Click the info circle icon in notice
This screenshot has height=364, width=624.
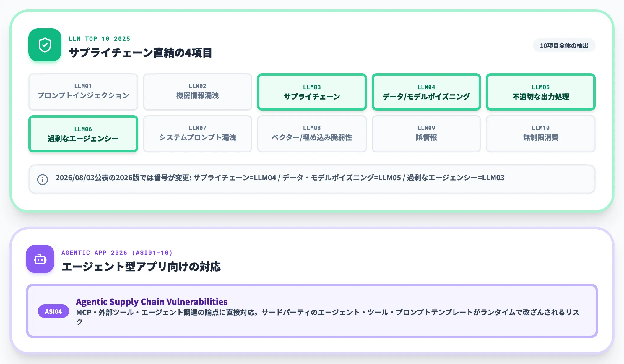pyautogui.click(x=43, y=179)
